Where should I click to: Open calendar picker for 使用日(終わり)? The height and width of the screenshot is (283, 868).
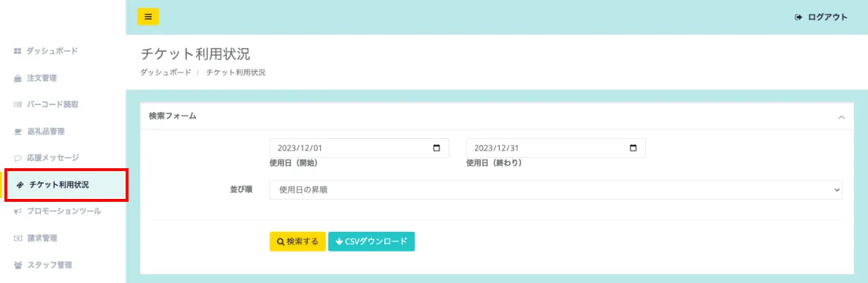coord(633,148)
